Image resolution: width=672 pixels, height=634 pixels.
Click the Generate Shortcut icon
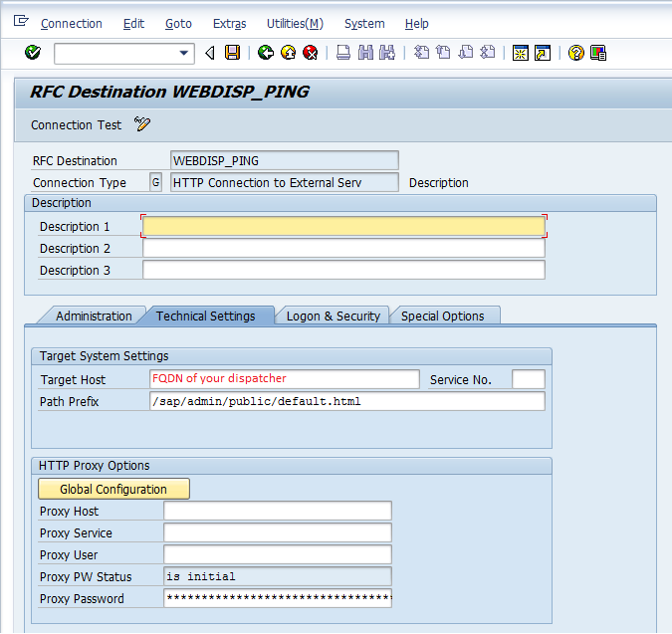tap(543, 53)
